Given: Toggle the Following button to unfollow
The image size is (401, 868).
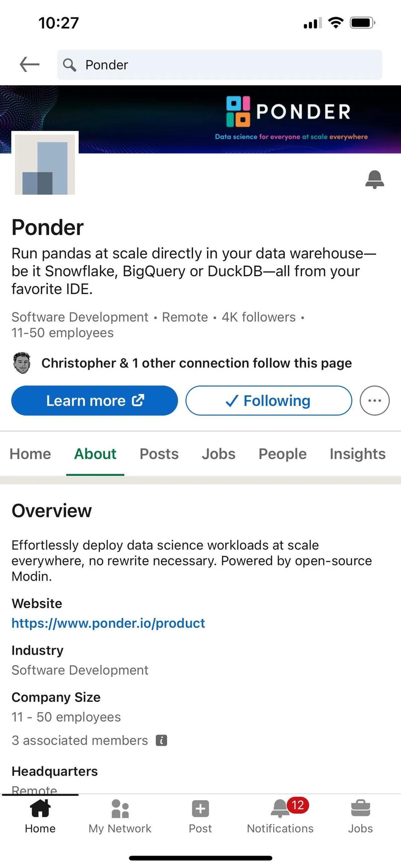Looking at the screenshot, I should pos(269,400).
